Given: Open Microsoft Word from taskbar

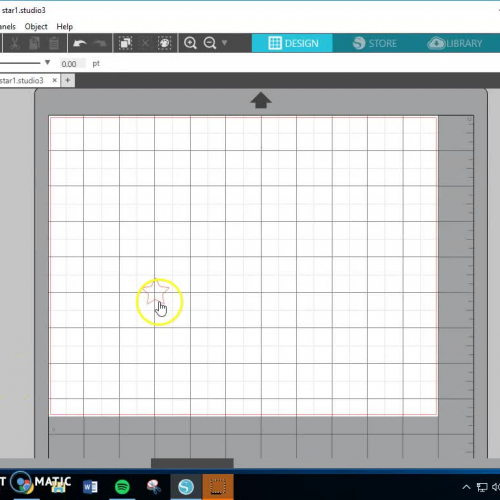Looking at the screenshot, I should point(90,487).
